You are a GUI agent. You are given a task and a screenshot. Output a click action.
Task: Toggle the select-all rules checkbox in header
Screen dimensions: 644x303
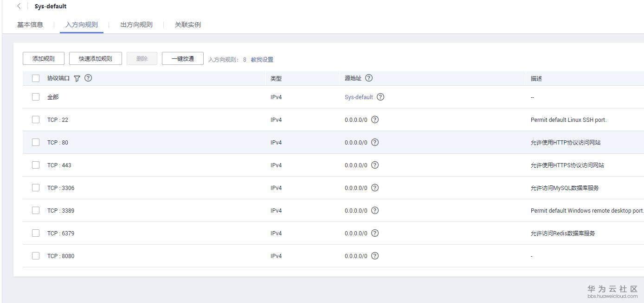coord(36,78)
